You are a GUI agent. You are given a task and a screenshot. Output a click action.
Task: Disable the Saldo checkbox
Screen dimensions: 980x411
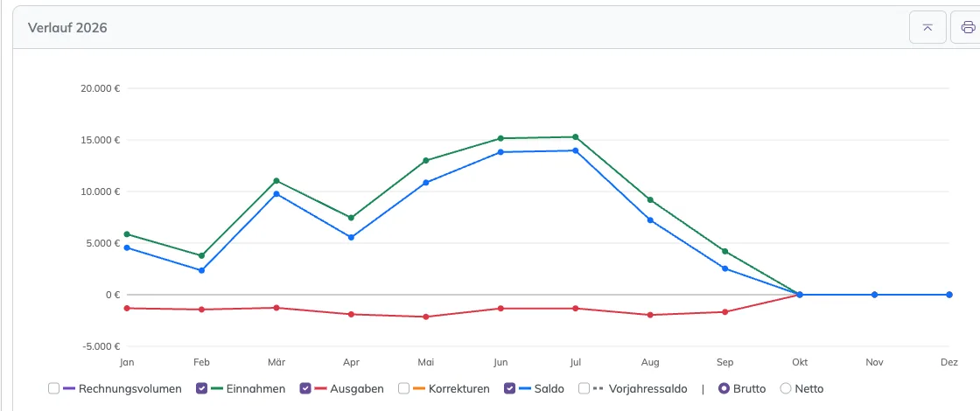pos(510,388)
